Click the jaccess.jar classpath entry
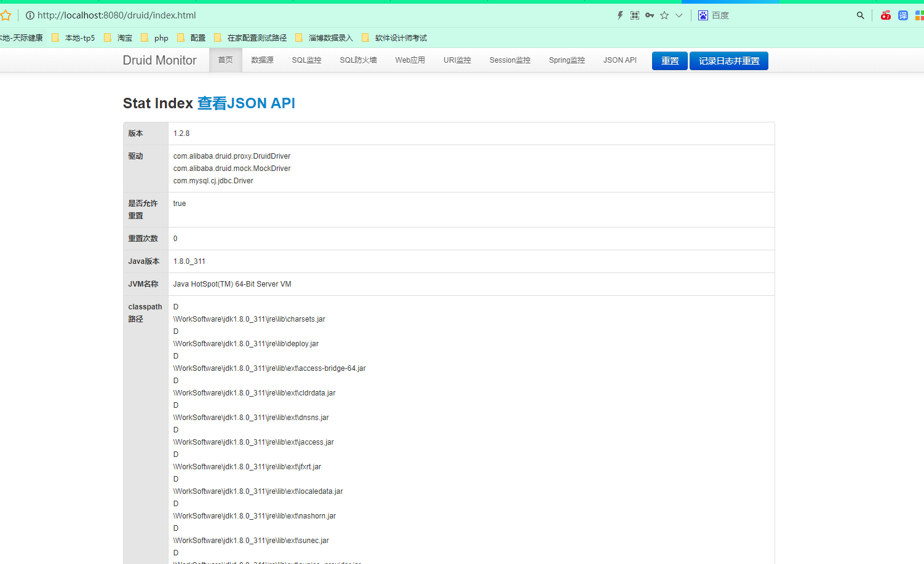The width and height of the screenshot is (924, 564). click(x=253, y=442)
